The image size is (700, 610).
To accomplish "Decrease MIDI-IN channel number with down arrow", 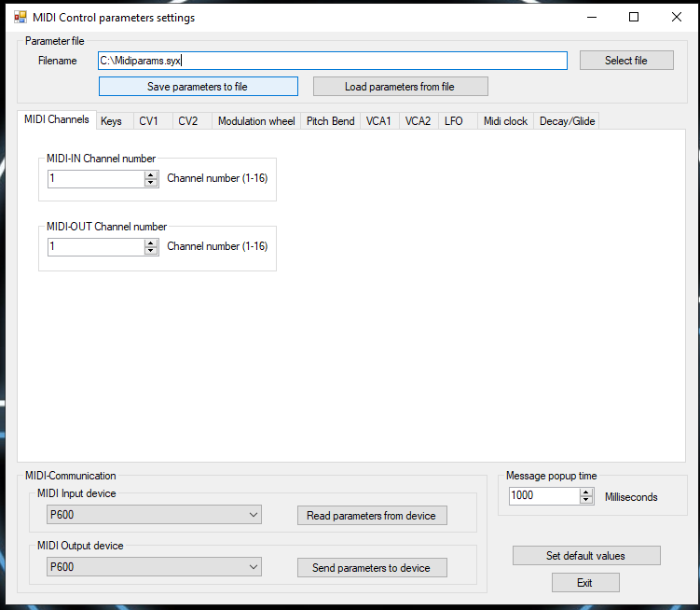I will 151,183.
